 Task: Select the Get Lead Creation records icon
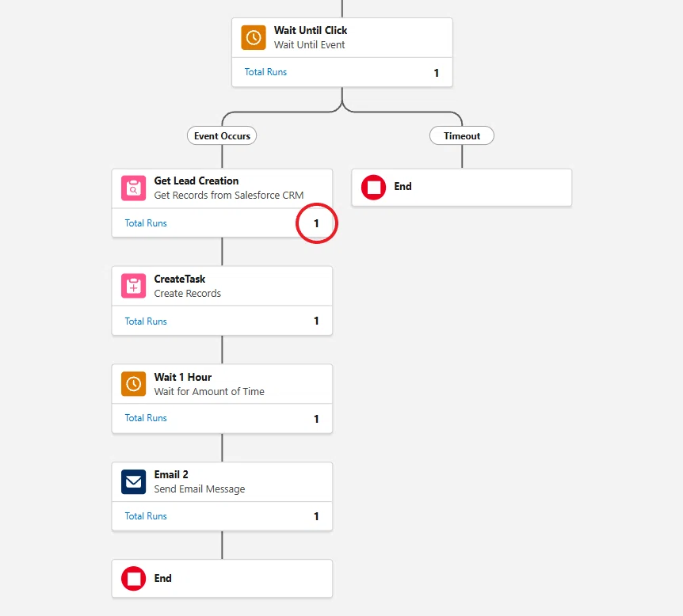pyautogui.click(x=133, y=188)
